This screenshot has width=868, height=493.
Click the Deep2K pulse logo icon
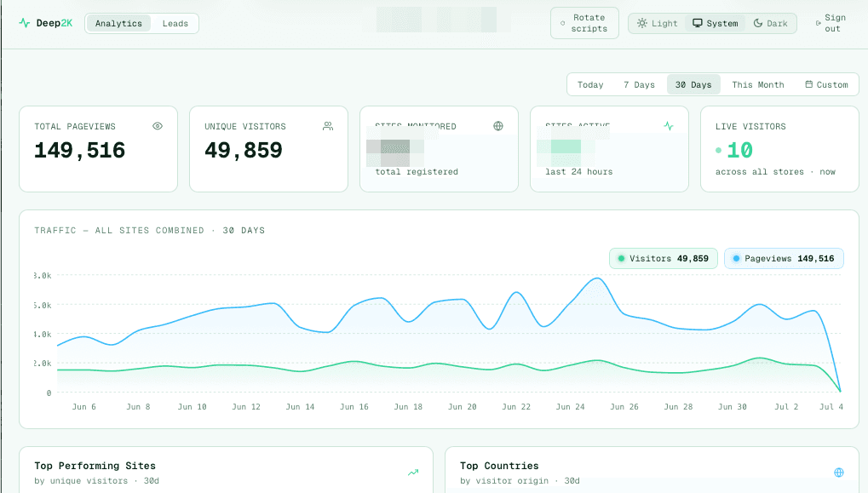tap(25, 23)
